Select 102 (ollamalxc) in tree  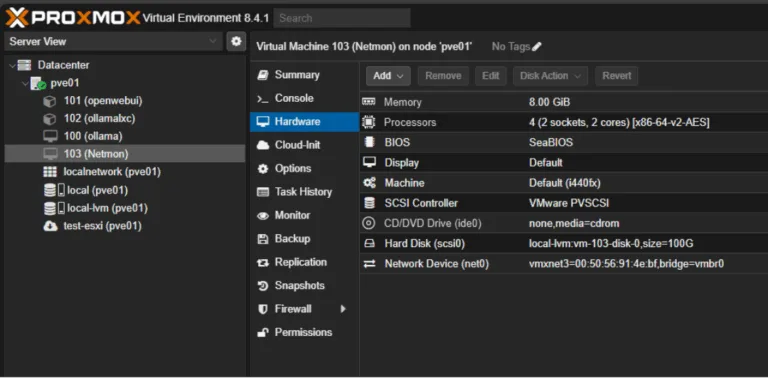point(99,118)
